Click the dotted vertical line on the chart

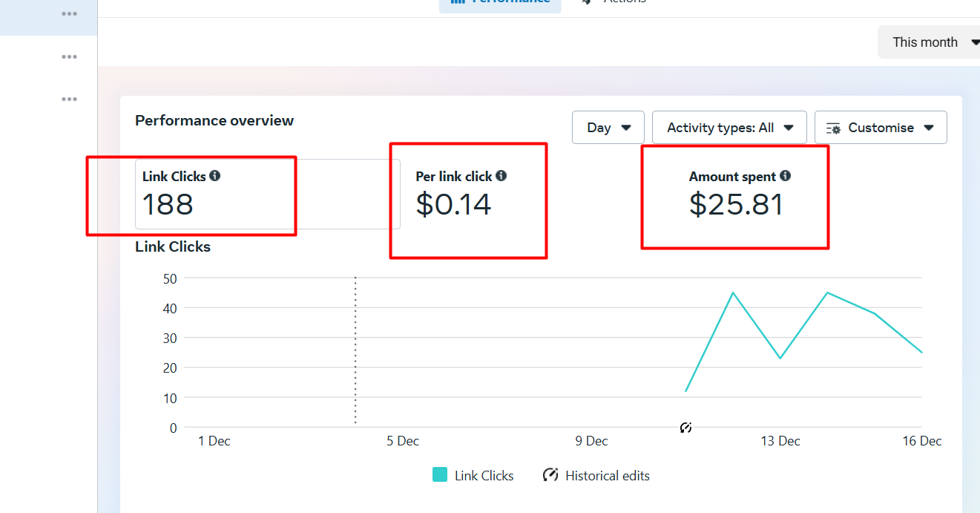point(355,349)
